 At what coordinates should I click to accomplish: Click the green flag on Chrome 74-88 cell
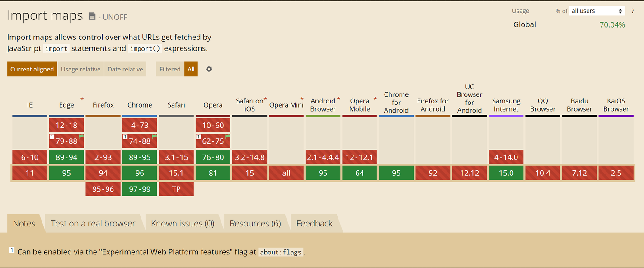[155, 136]
